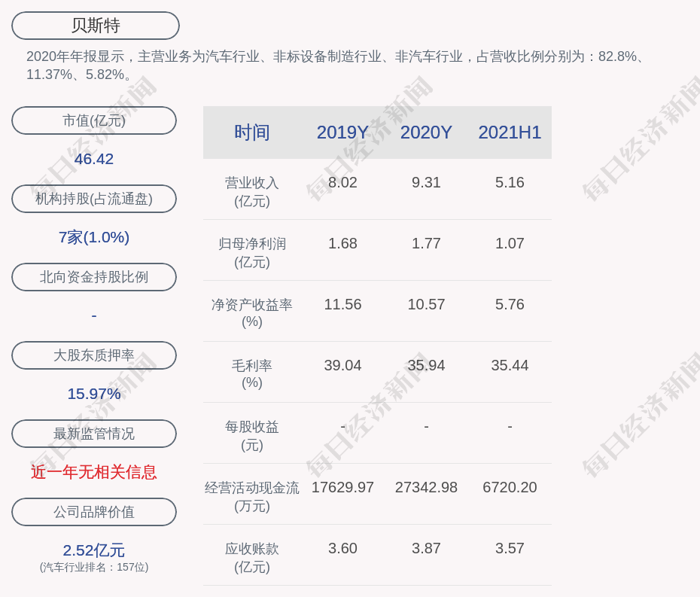Click the brand value 2.52亿元
Image resolution: width=700 pixels, height=597 pixels.
point(94,550)
